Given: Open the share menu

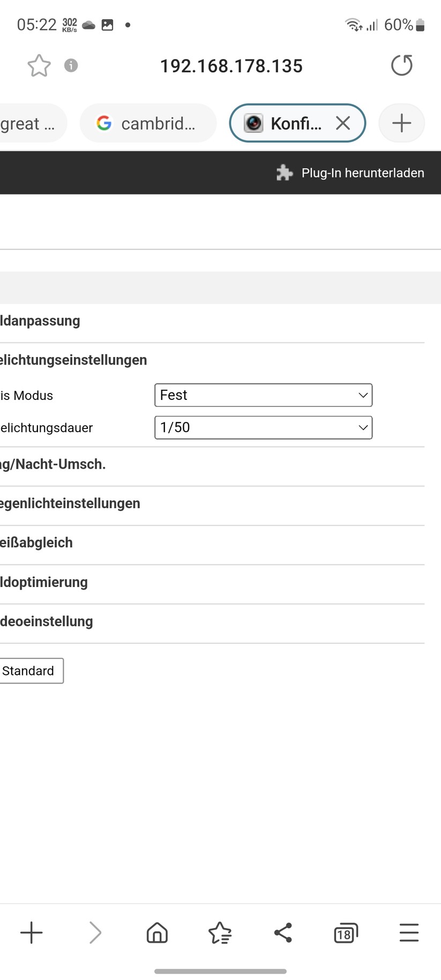Looking at the screenshot, I should (283, 932).
